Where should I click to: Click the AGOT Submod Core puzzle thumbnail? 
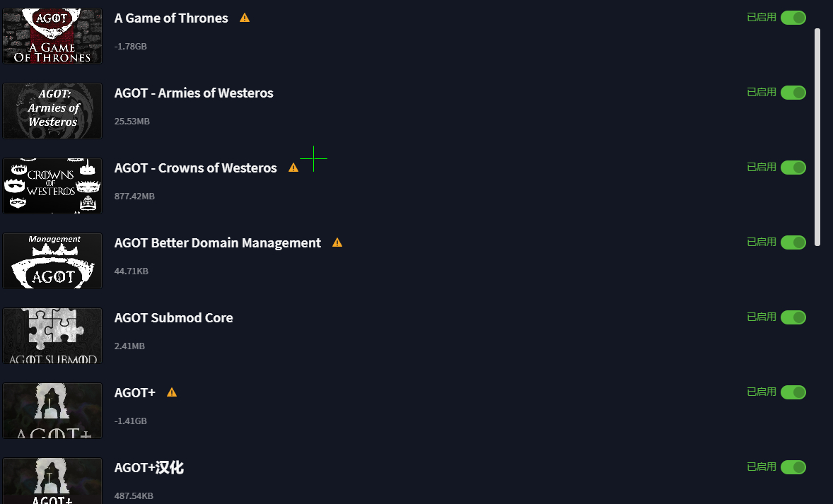pyautogui.click(x=52, y=336)
